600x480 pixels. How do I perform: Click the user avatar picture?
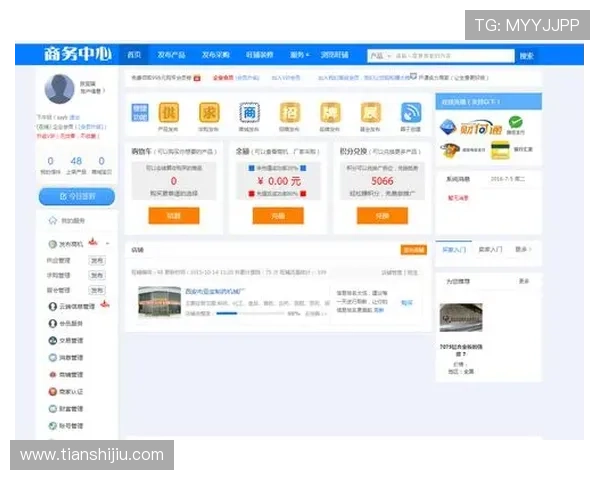pos(59,89)
